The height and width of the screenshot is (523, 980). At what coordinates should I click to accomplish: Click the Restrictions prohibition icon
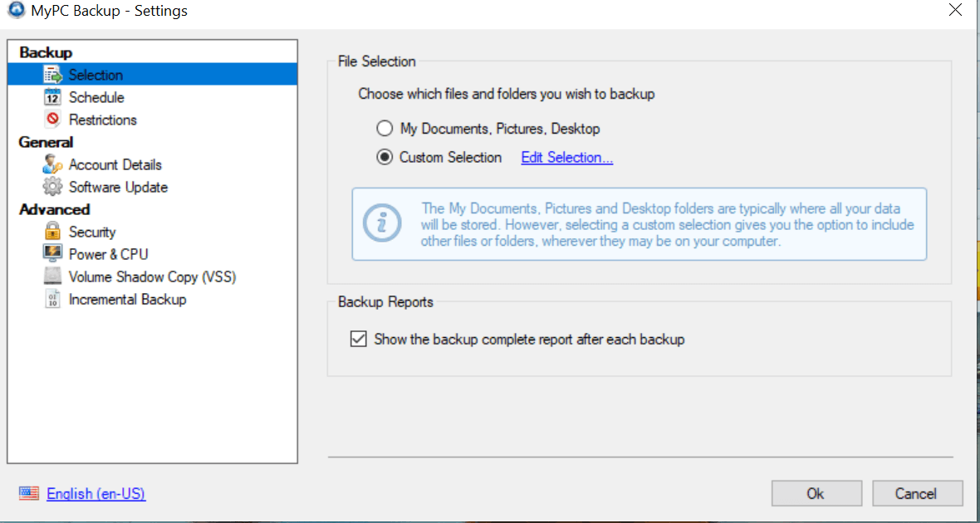[52, 120]
